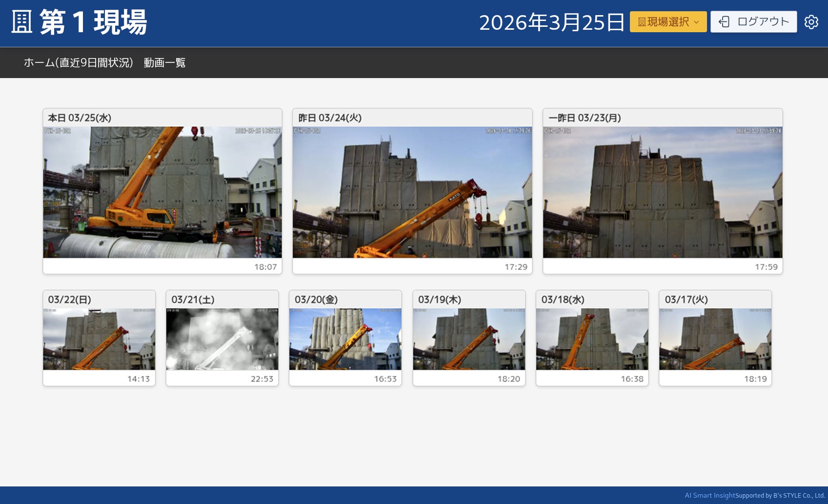Click the 03/18(水) date label
Screen dimensions: 828x504
pyautogui.click(x=563, y=300)
